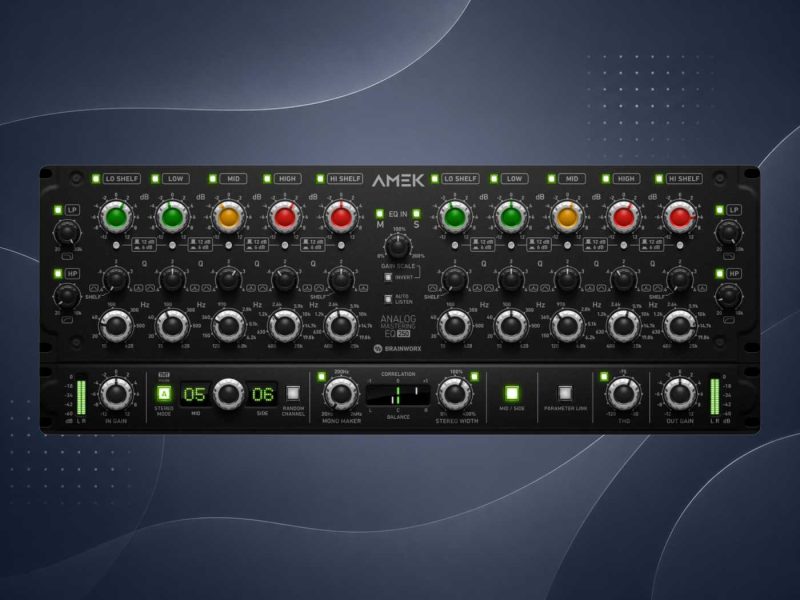The height and width of the screenshot is (600, 800).
Task: Click the Stereo Mode A button
Action: [164, 393]
